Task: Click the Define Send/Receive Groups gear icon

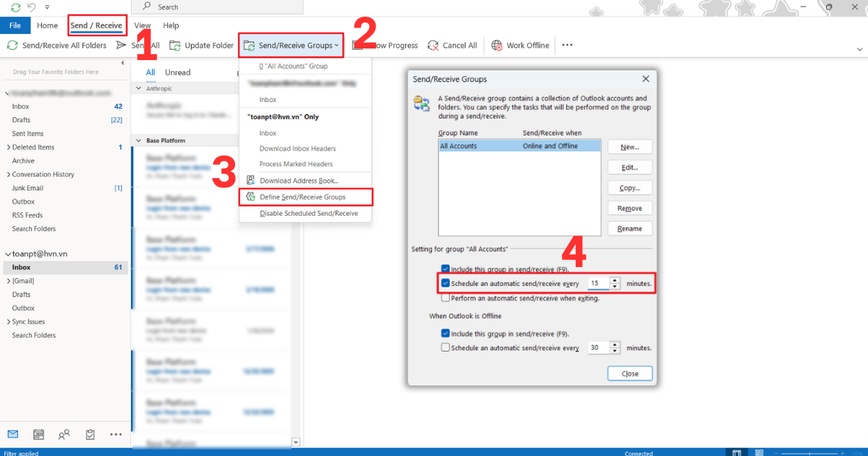Action: pyautogui.click(x=251, y=197)
